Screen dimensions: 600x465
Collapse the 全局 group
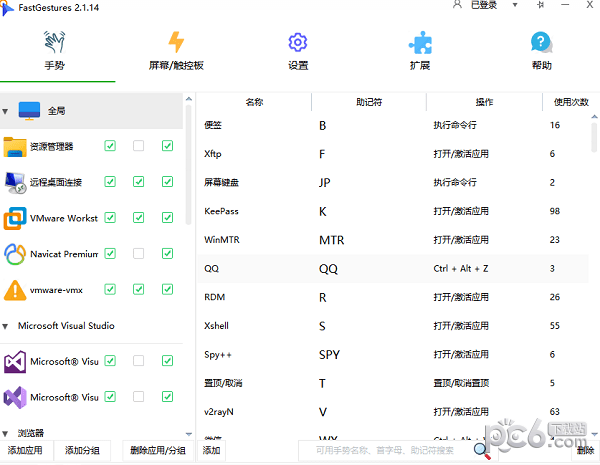(5, 111)
